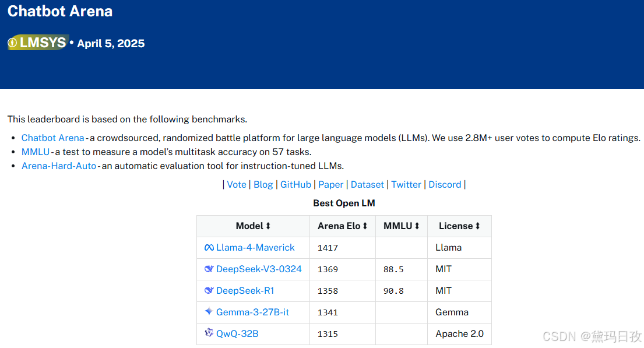This screenshot has width=644, height=348.
Task: Open the Dataset link
Action: pos(367,184)
